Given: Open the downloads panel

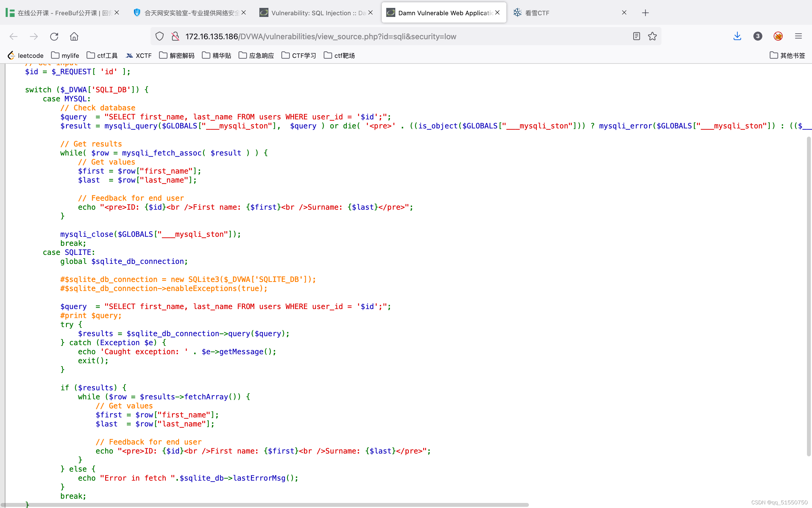Looking at the screenshot, I should (737, 36).
